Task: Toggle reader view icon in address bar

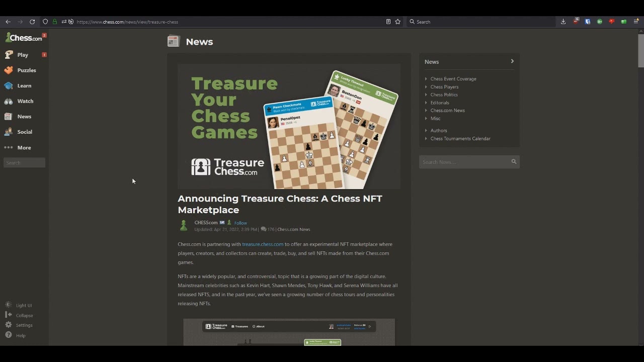Action: tap(388, 22)
